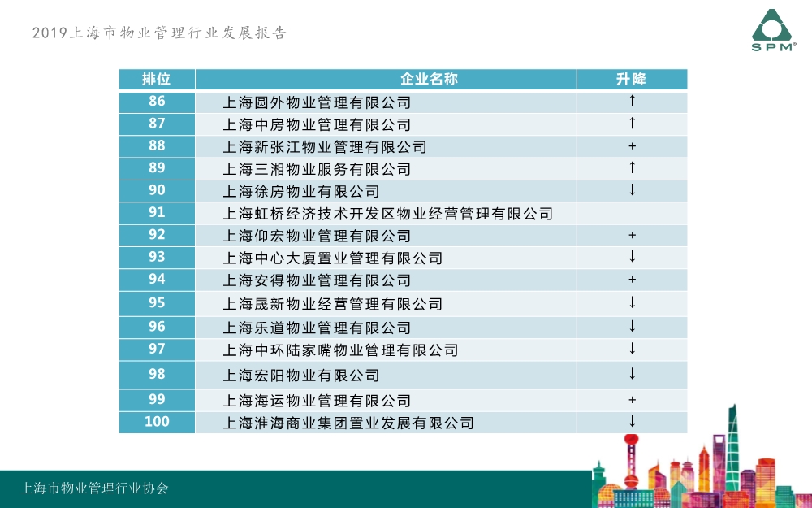Click the up arrow for 上海三湘物业服务有限公司

tap(632, 168)
